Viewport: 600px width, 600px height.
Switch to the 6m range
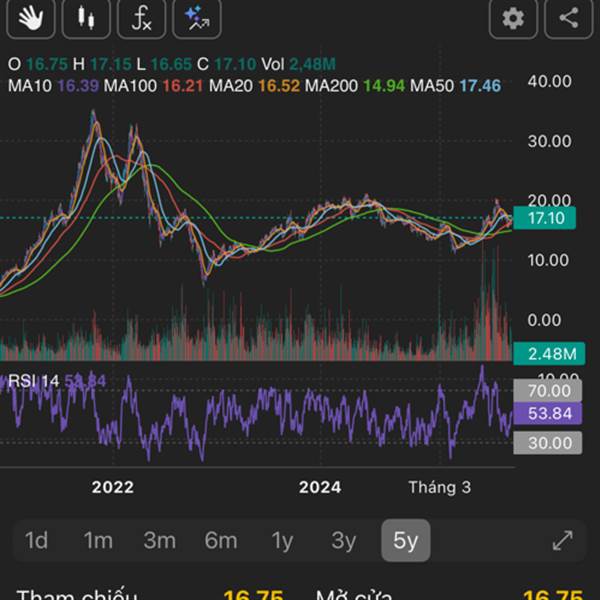click(x=221, y=541)
